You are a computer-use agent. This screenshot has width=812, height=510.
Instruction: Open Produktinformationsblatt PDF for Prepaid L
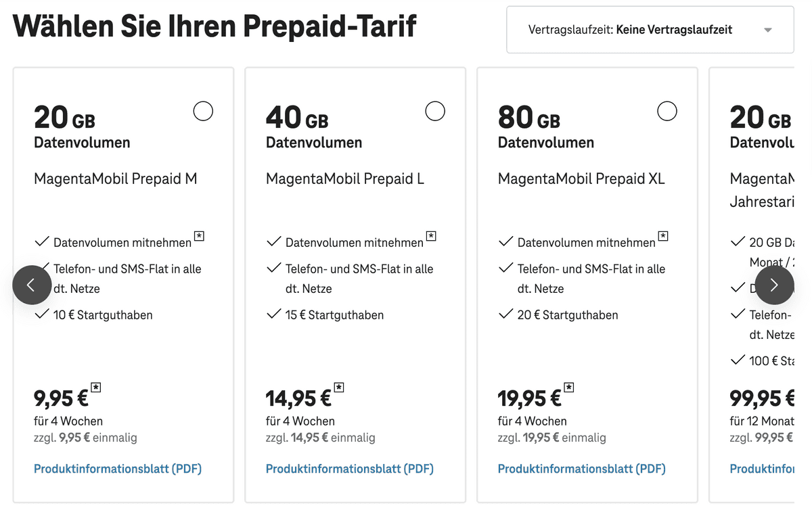click(x=350, y=469)
